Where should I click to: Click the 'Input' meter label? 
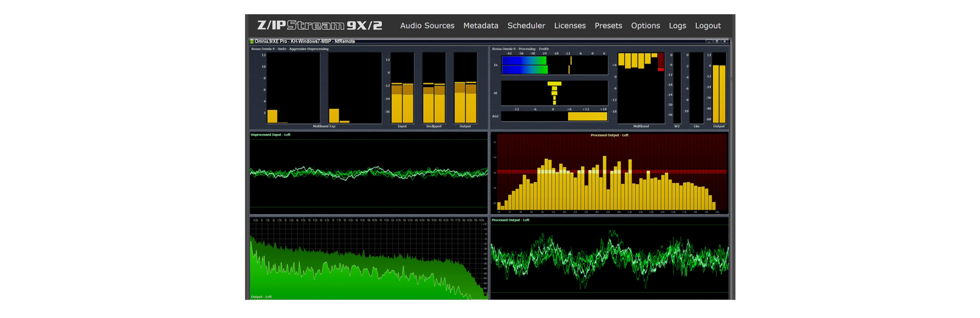pos(402,126)
